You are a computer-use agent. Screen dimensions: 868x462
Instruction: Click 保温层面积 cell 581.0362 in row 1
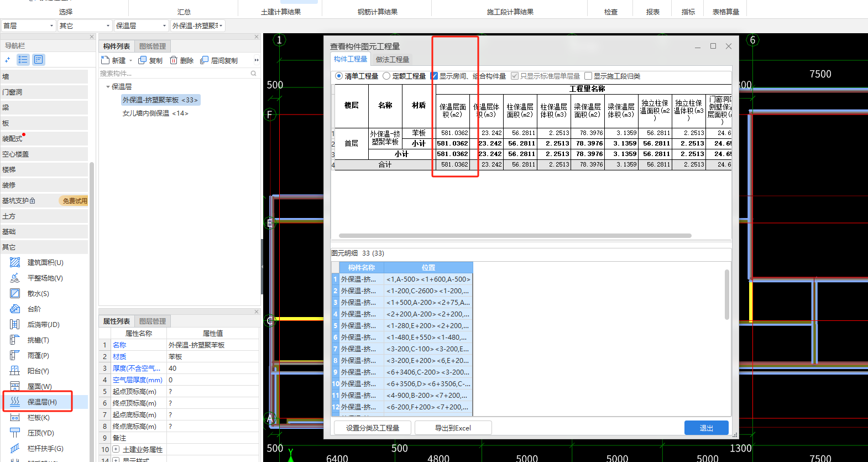pyautogui.click(x=453, y=133)
